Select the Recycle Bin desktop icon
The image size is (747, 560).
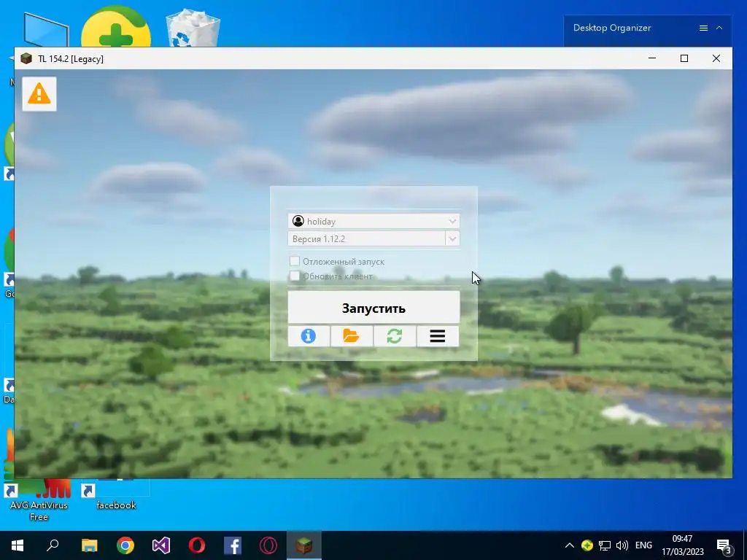(x=193, y=28)
